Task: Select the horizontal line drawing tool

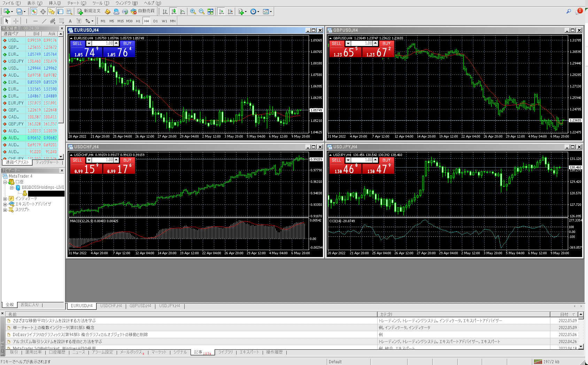Action: pyautogui.click(x=35, y=21)
